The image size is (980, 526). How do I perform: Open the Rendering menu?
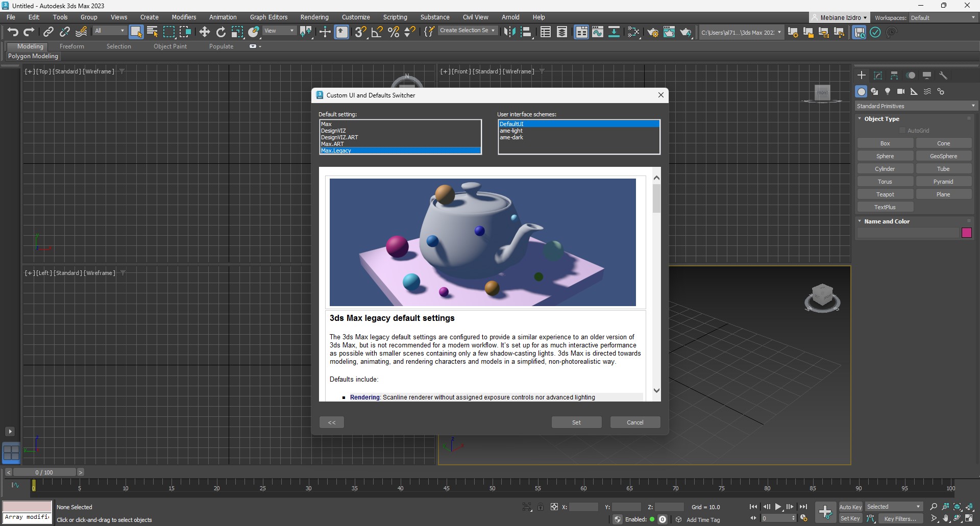click(x=314, y=17)
